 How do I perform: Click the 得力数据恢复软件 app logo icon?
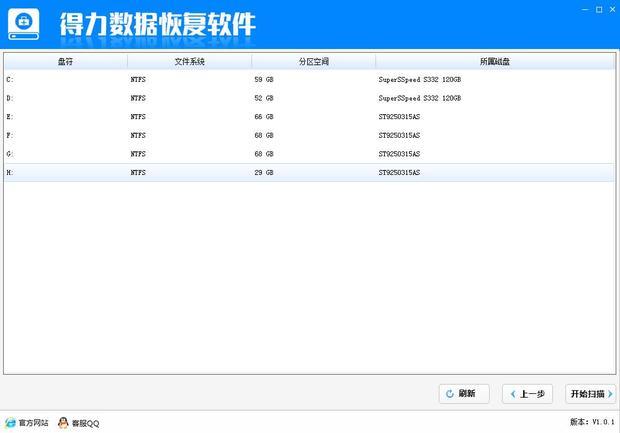pos(25,21)
